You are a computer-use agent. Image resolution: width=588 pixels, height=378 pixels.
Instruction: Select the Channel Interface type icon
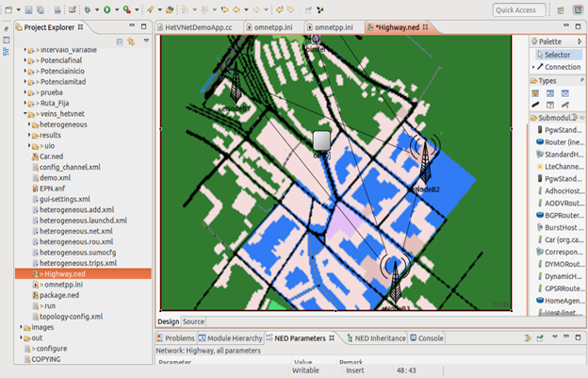click(x=565, y=105)
